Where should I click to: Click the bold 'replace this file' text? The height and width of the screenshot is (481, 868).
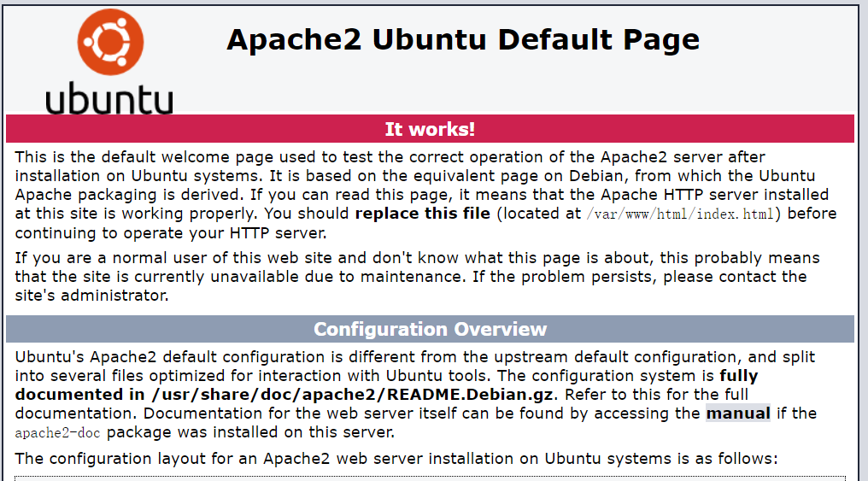tap(422, 214)
